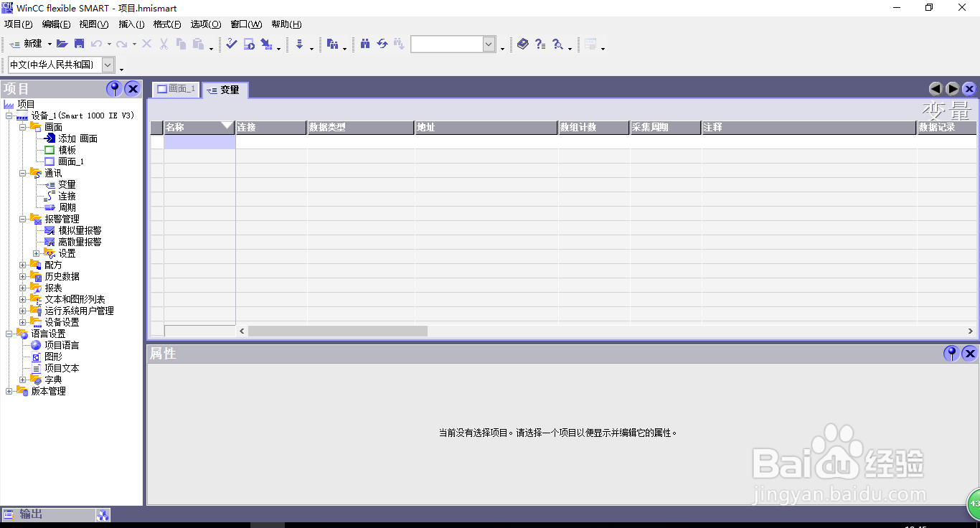Click the 采集周期 column header
Viewport: 980px width, 528px height.
[666, 127]
